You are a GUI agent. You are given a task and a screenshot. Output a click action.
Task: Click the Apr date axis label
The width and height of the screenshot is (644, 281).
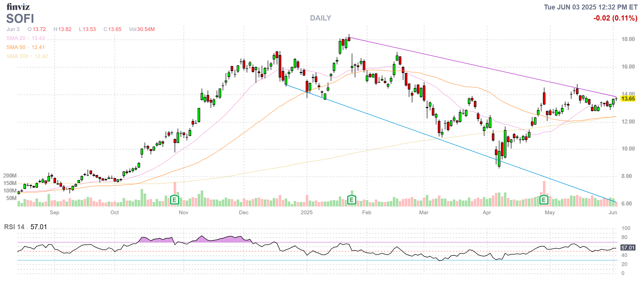point(487,212)
